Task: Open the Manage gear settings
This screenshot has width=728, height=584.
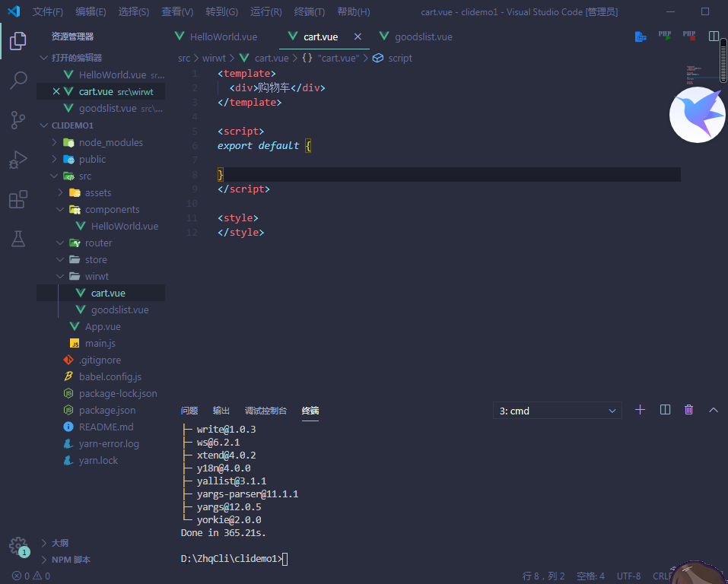Action: point(18,547)
